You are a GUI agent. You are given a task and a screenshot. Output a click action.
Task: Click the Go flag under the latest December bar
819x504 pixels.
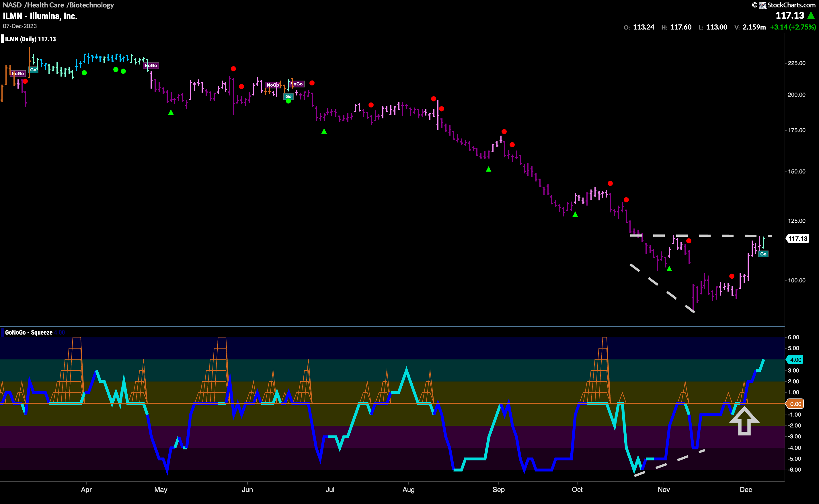click(x=763, y=254)
